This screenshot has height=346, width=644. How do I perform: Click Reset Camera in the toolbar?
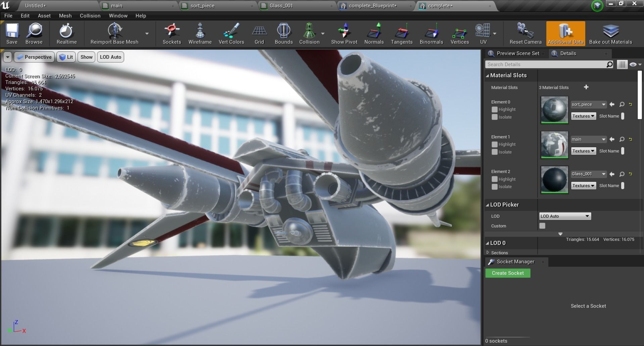[525, 33]
